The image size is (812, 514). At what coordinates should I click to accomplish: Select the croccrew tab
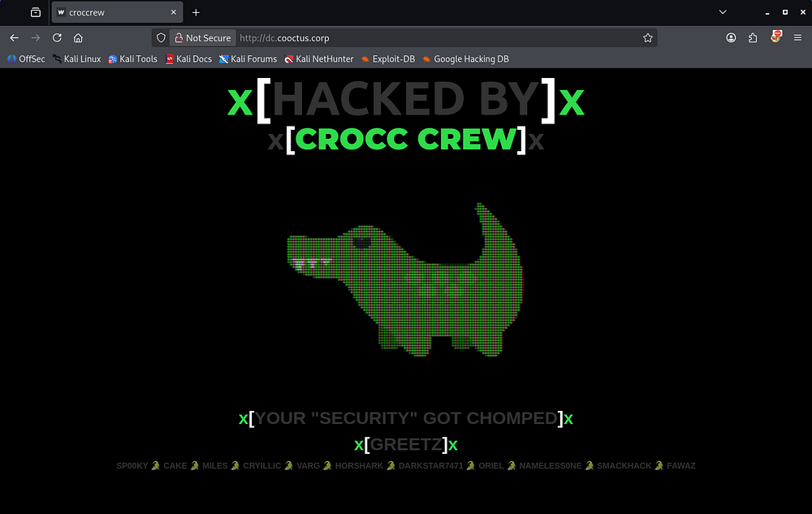110,13
